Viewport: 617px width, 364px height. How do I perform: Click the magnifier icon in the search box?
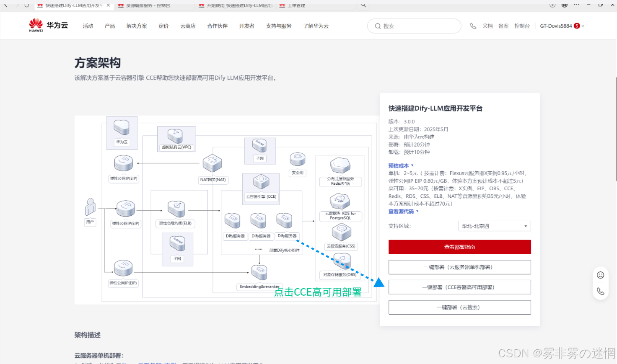coord(378,26)
